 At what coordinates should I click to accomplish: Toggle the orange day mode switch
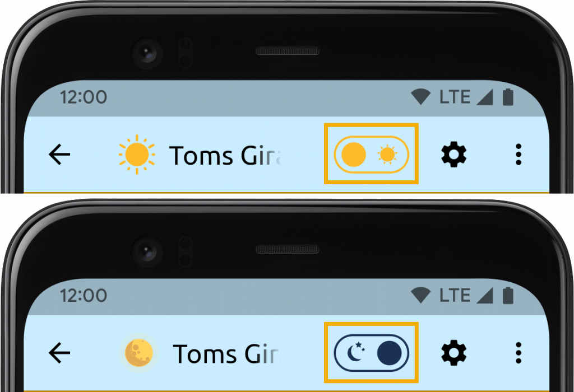(x=371, y=155)
